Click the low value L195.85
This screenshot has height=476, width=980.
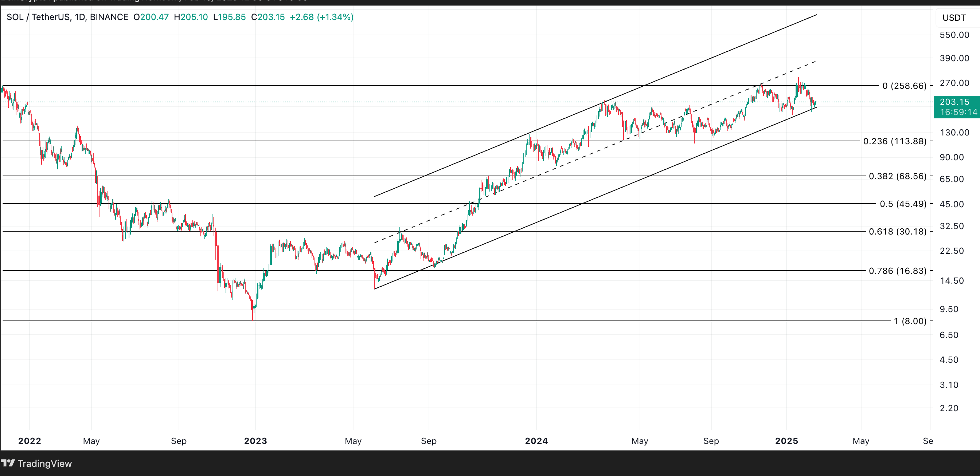229,17
